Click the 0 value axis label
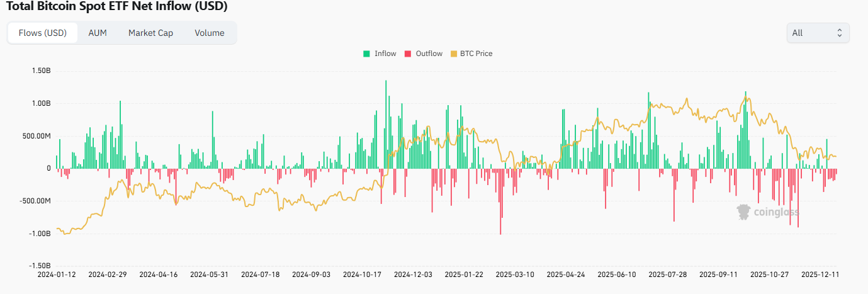Viewport: 868px width, 294px height. point(48,168)
